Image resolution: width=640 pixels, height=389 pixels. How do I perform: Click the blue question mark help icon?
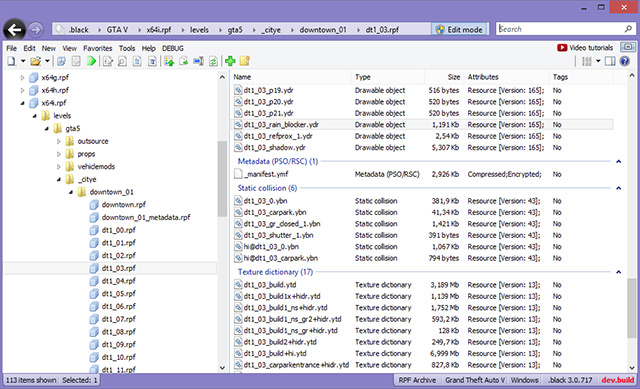click(624, 61)
